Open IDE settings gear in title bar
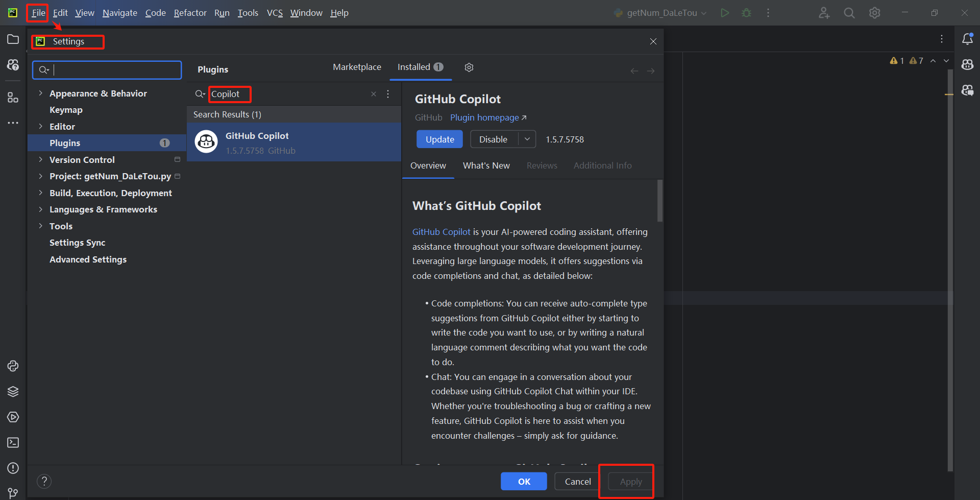 pos(875,13)
